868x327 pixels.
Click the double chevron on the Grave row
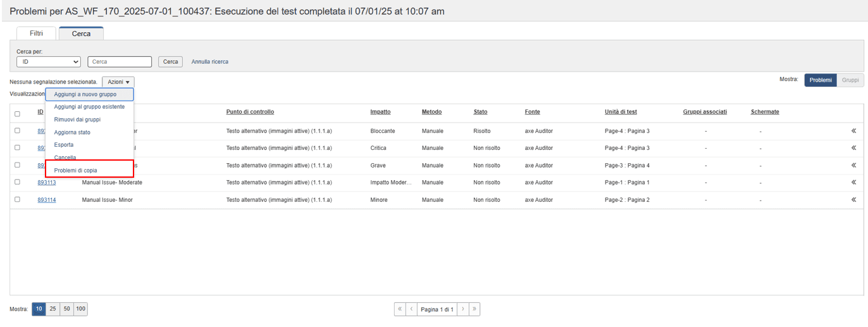853,165
